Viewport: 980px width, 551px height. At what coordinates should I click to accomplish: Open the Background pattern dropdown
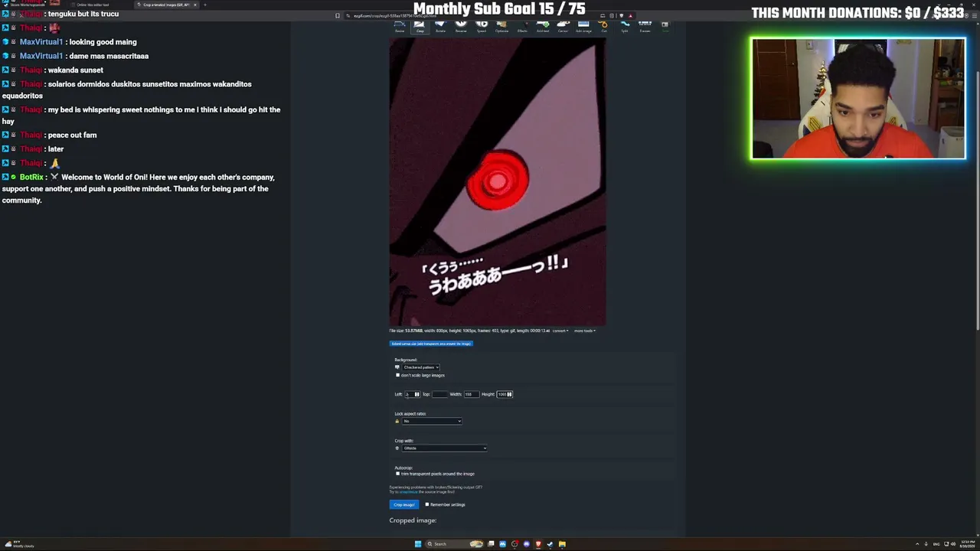coord(420,367)
